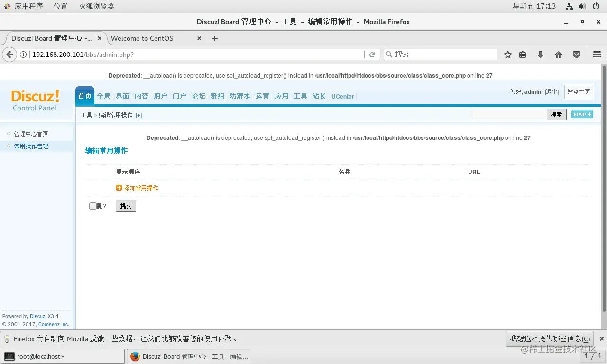Select the 内容 navigation tab
The height and width of the screenshot is (364, 607).
[x=141, y=96]
